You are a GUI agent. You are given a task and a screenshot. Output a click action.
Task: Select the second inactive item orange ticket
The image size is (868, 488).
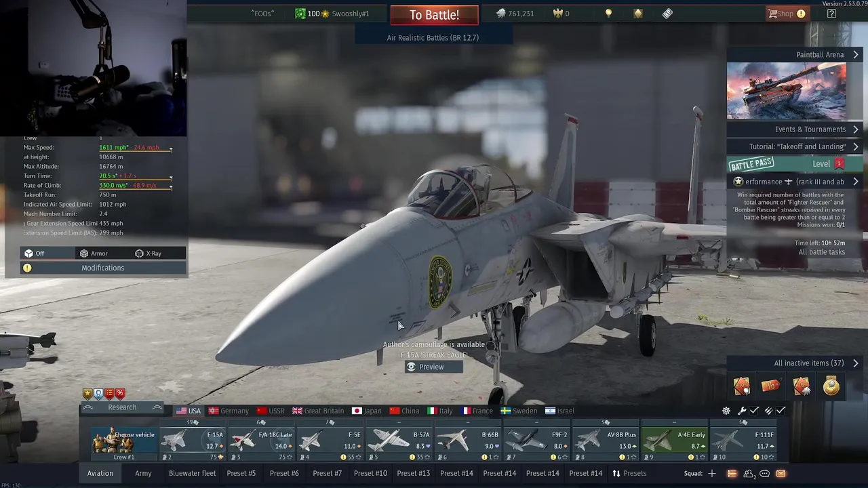coord(771,386)
